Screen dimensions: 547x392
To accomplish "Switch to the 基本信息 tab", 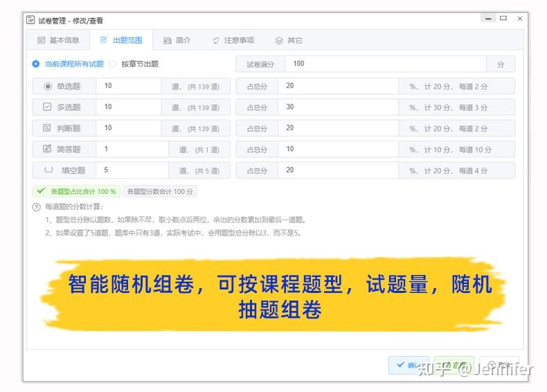I will [58, 40].
